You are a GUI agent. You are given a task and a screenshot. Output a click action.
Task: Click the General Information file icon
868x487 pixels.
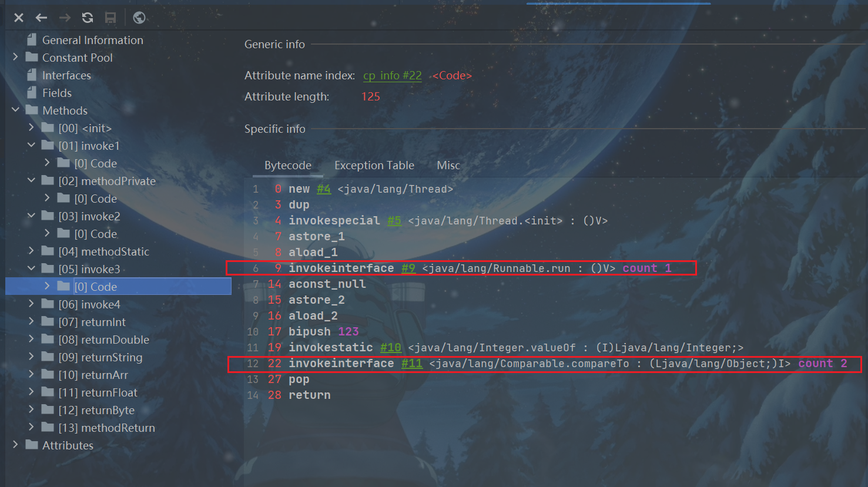[32, 40]
